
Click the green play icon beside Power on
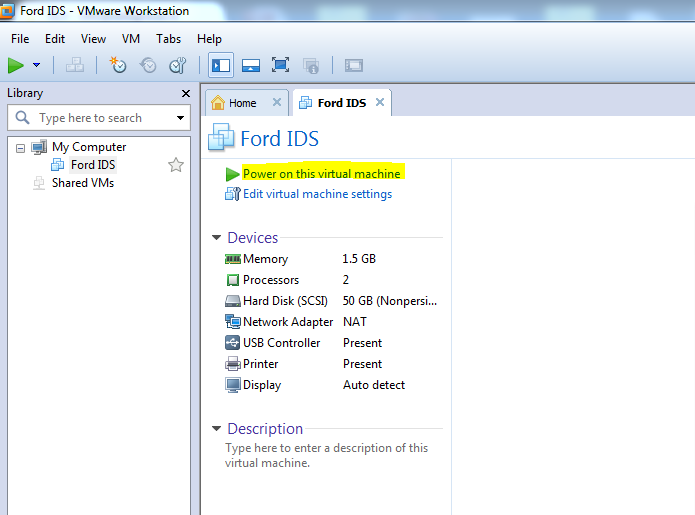[x=232, y=174]
